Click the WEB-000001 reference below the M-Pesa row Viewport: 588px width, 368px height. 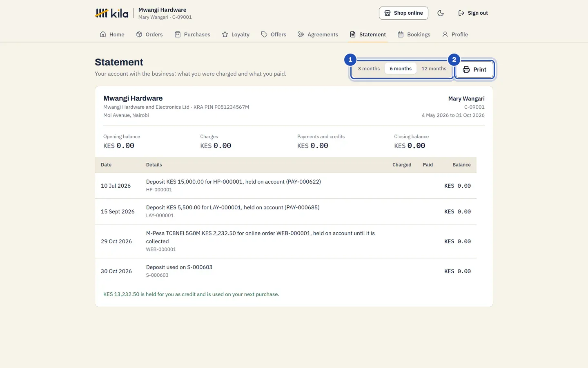(x=161, y=249)
